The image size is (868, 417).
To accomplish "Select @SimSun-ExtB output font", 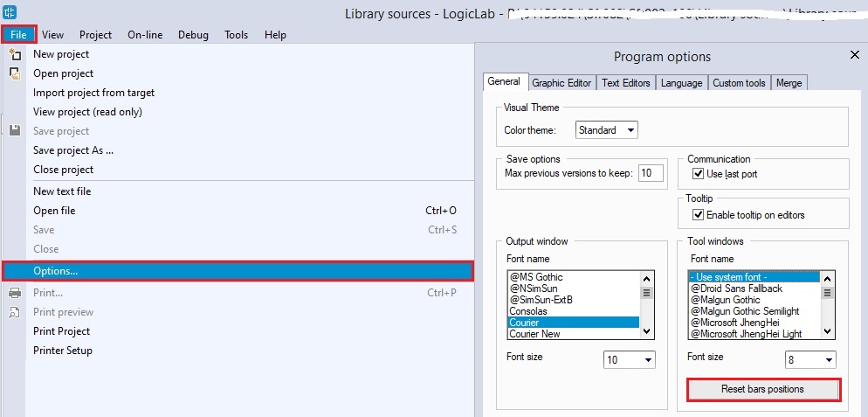I will coord(574,300).
